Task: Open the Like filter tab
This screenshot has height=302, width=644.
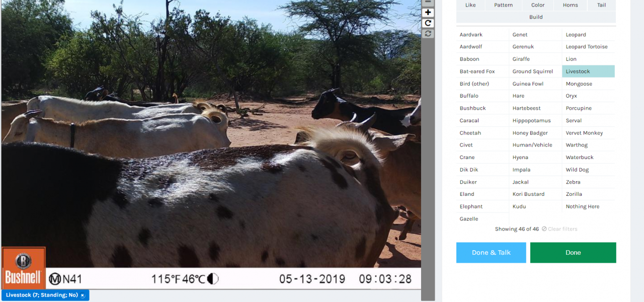Action: (470, 5)
